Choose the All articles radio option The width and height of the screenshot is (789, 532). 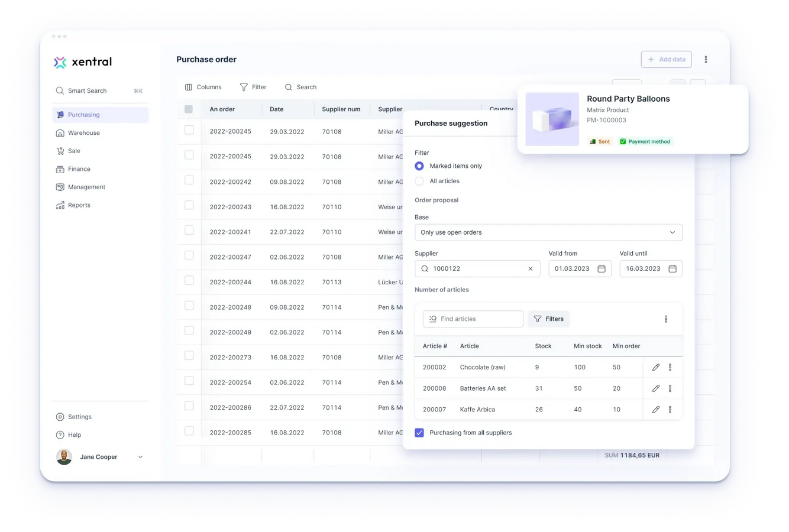click(419, 181)
